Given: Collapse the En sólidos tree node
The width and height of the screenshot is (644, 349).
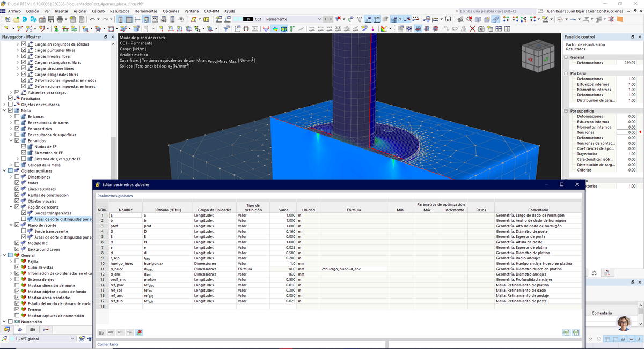Looking at the screenshot, I should click(x=11, y=141).
